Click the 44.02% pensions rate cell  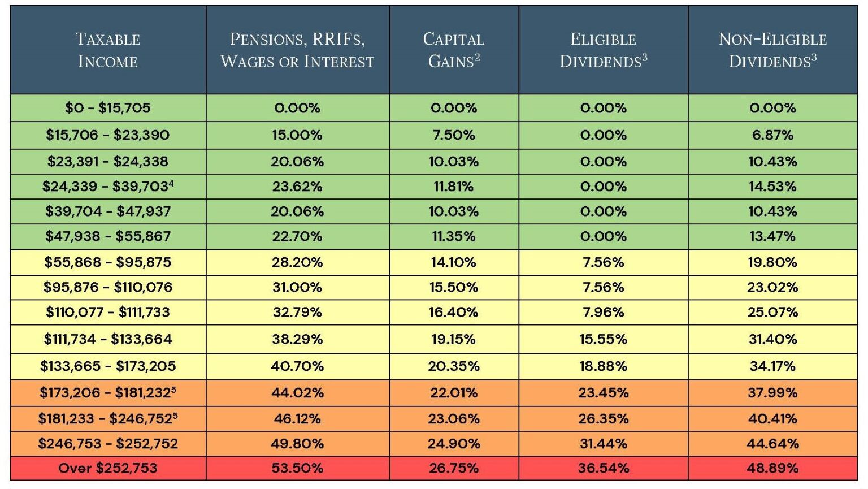click(297, 393)
